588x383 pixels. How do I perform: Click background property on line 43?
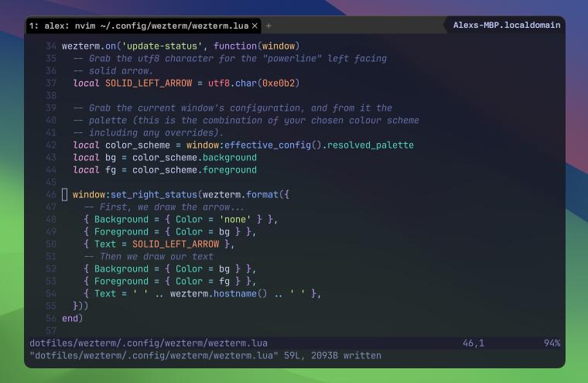click(230, 158)
